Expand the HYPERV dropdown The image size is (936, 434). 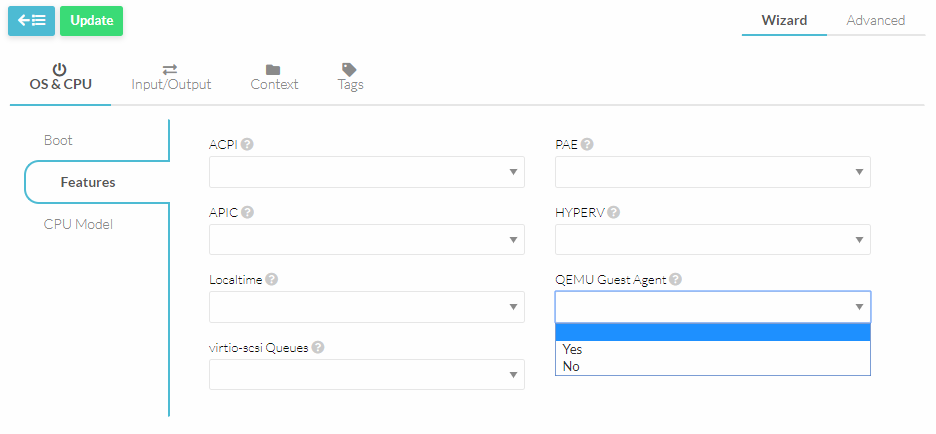[x=712, y=240]
